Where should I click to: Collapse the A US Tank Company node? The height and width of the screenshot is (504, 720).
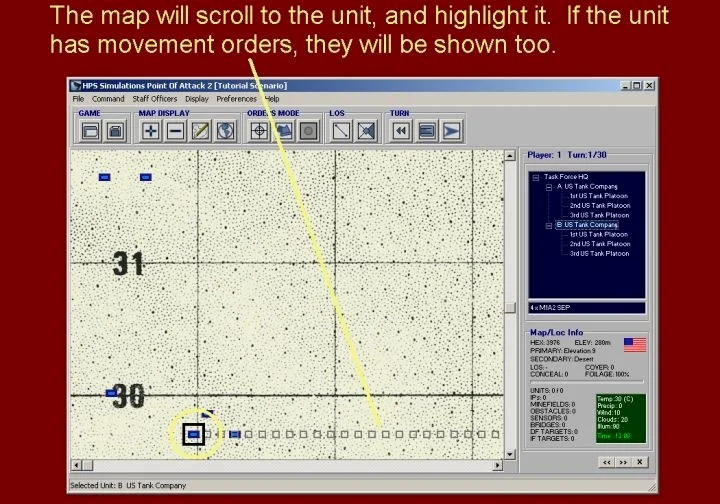(549, 187)
